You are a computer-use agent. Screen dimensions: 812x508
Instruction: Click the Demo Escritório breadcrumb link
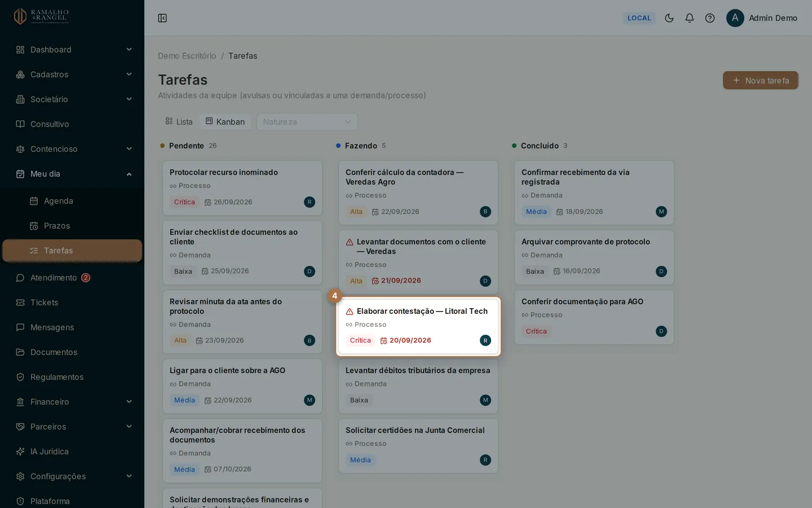tap(187, 56)
